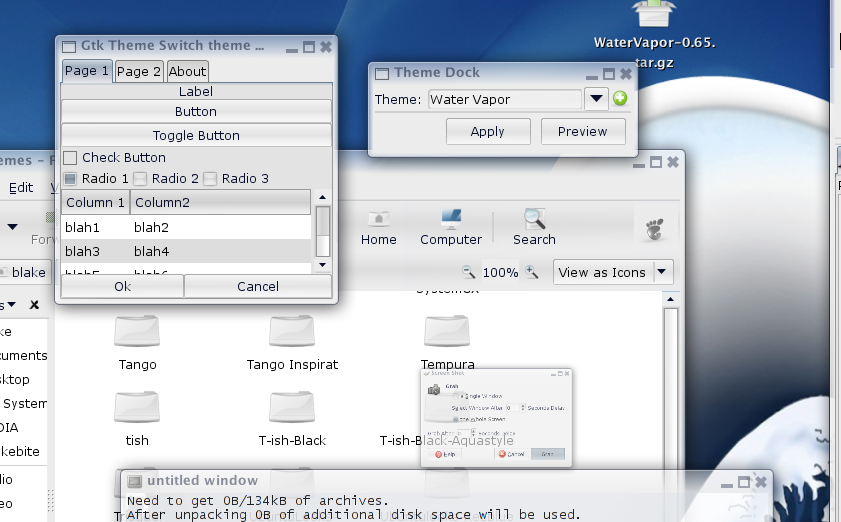This screenshot has width=841, height=522.
Task: Click the file browser scrollbar up arrow
Action: click(x=670, y=299)
